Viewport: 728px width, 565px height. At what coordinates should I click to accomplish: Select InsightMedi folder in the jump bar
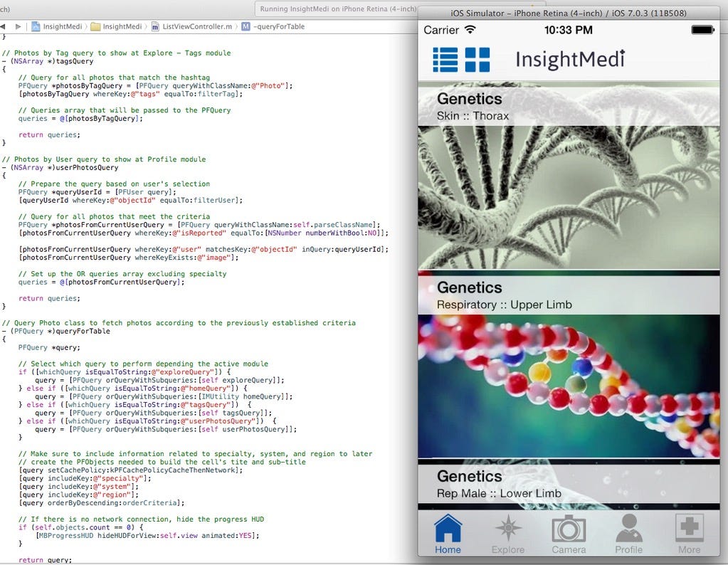(116, 26)
